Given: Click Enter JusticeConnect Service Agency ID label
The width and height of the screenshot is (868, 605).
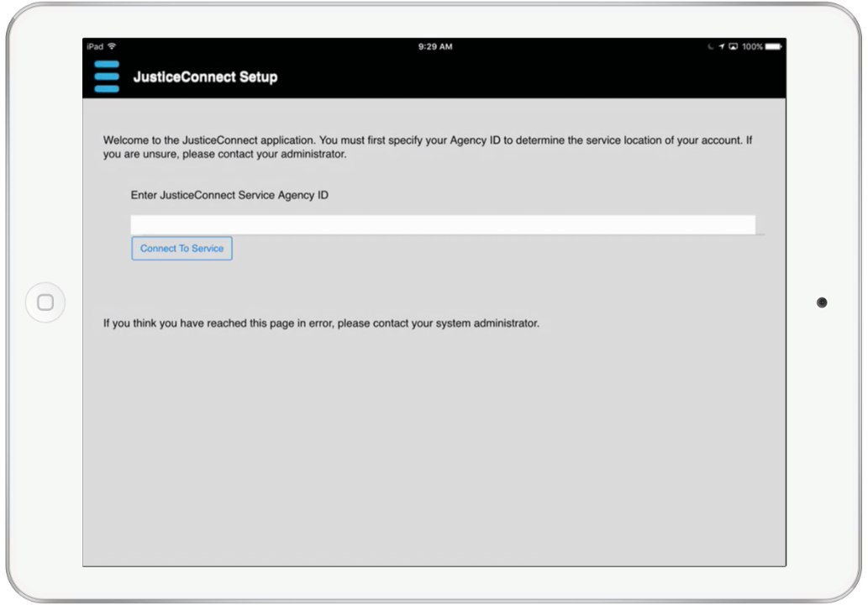Looking at the screenshot, I should point(229,195).
